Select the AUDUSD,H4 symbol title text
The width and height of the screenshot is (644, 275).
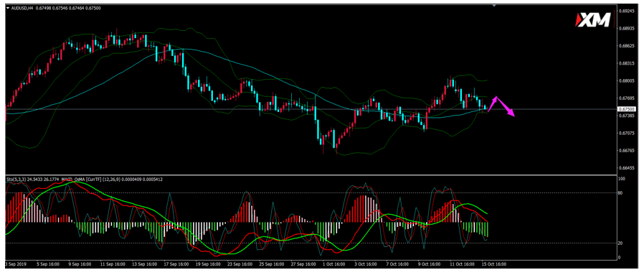(22, 8)
